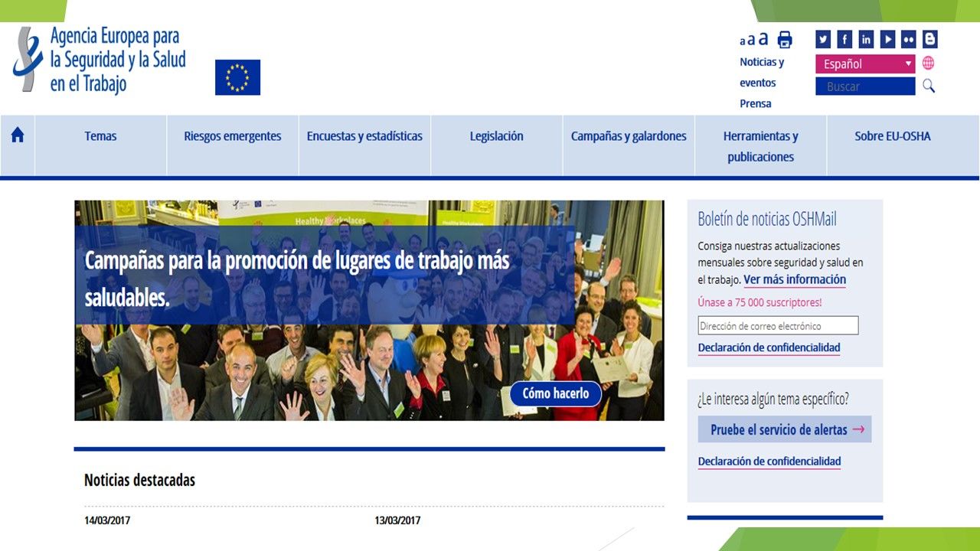Click the 14/03/2017 news date
The height and width of the screenshot is (551, 980).
tap(107, 520)
